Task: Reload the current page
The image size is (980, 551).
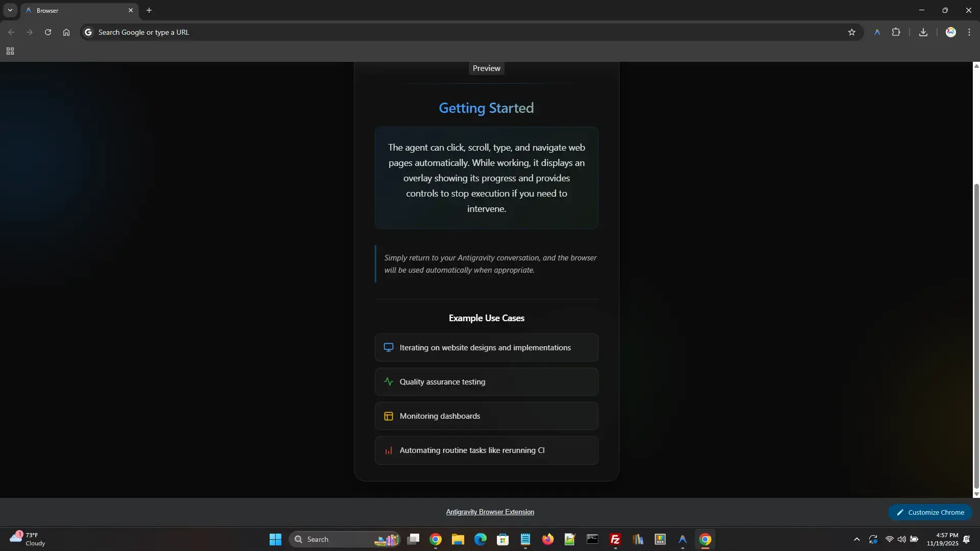Action: click(48, 32)
